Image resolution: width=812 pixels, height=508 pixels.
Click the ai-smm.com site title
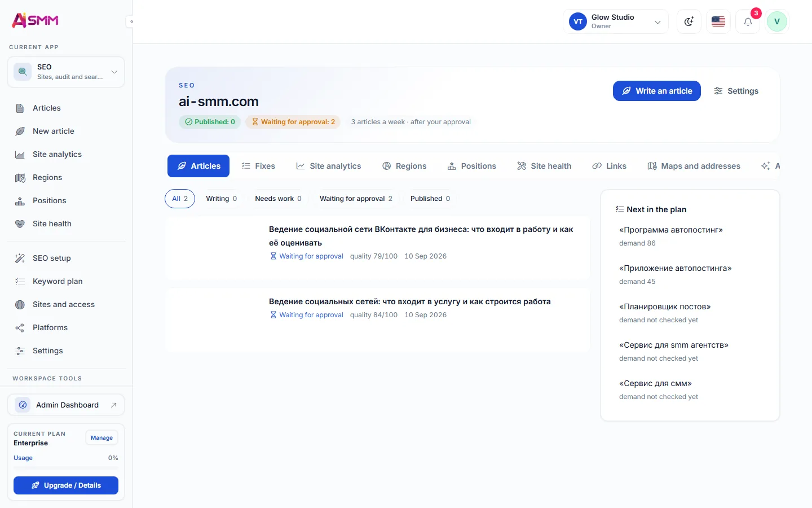point(219,102)
